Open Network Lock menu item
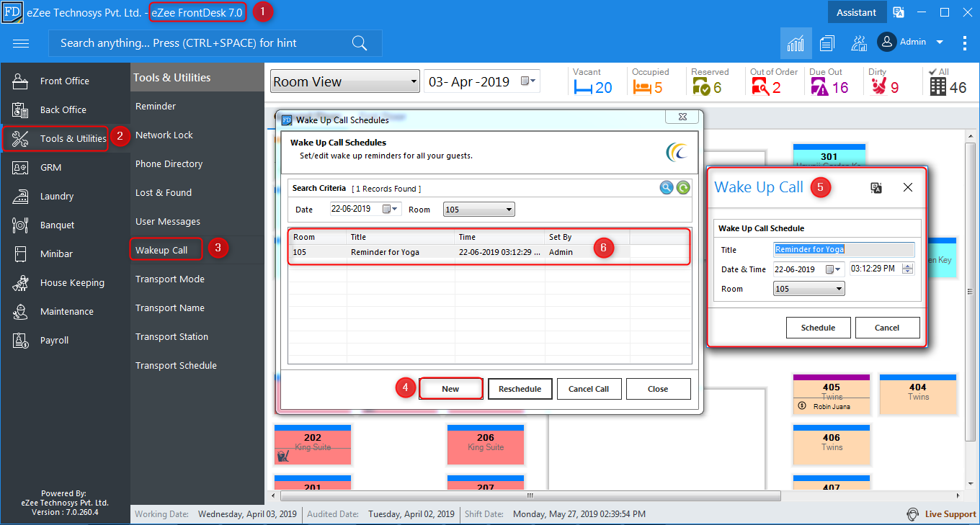Image resolution: width=980 pixels, height=525 pixels. click(x=164, y=135)
